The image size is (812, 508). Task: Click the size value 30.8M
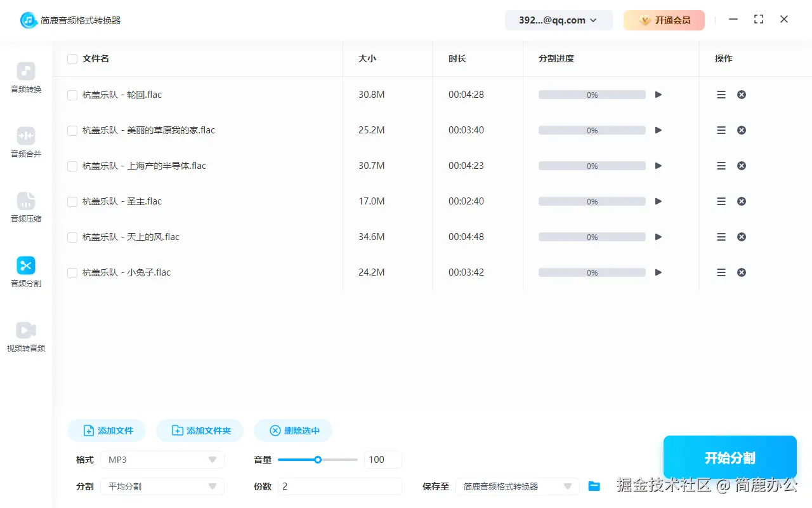(x=372, y=95)
